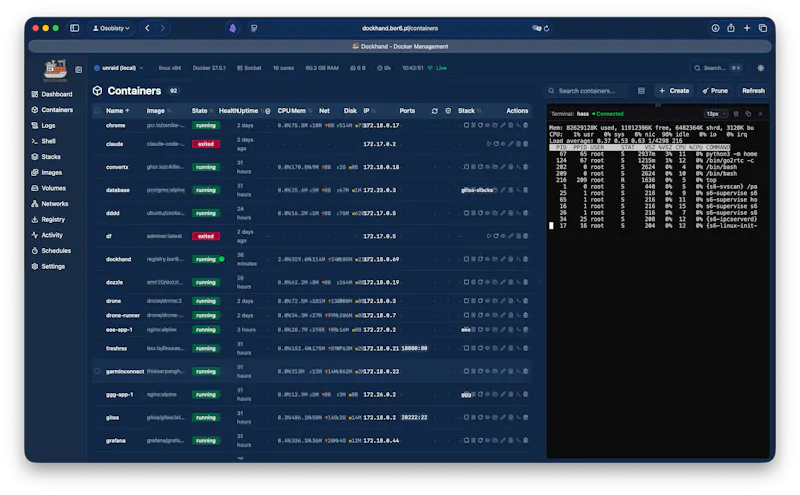
Task: Open Networks in sidebar
Action: coord(50,204)
